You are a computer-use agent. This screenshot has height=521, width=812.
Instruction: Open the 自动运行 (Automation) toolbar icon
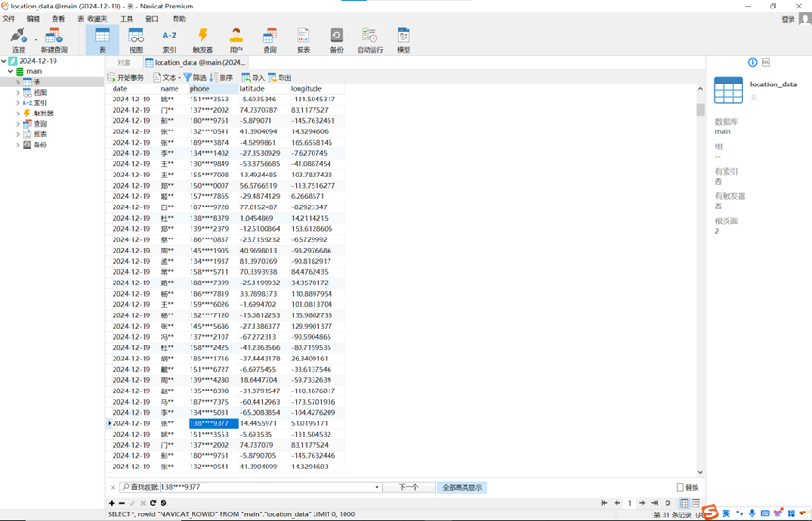click(x=370, y=39)
